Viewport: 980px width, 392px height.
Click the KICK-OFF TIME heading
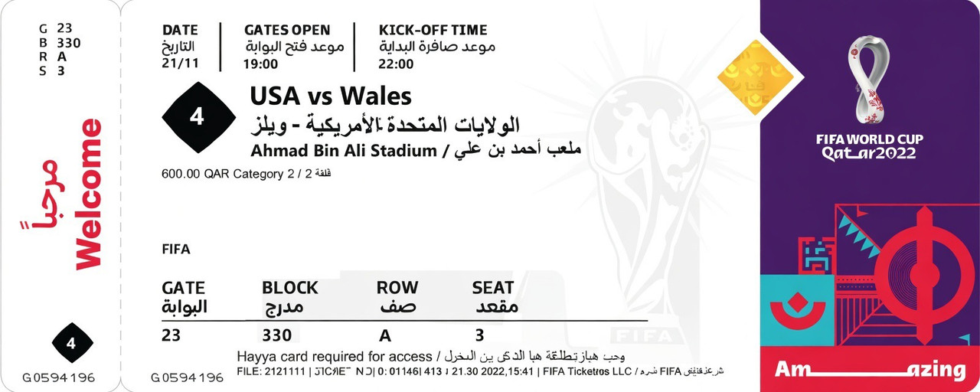tap(433, 31)
